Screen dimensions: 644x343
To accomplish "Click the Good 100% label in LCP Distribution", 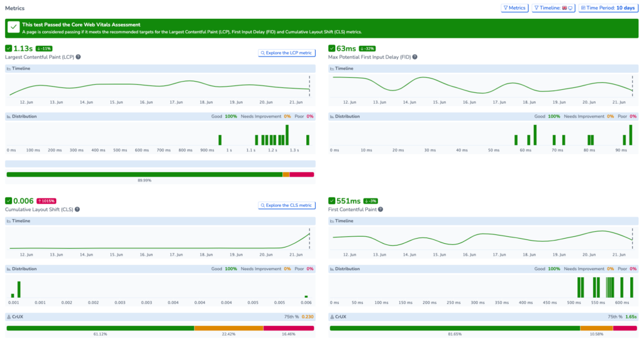I will (x=225, y=116).
